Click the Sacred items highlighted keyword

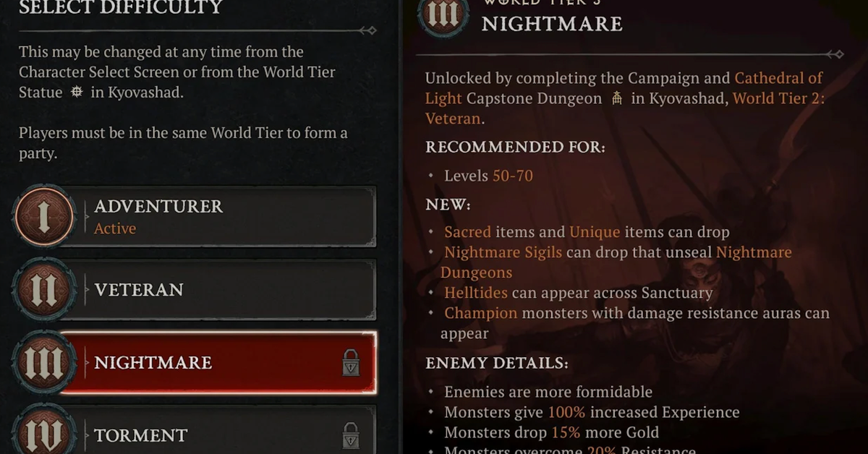tap(468, 232)
